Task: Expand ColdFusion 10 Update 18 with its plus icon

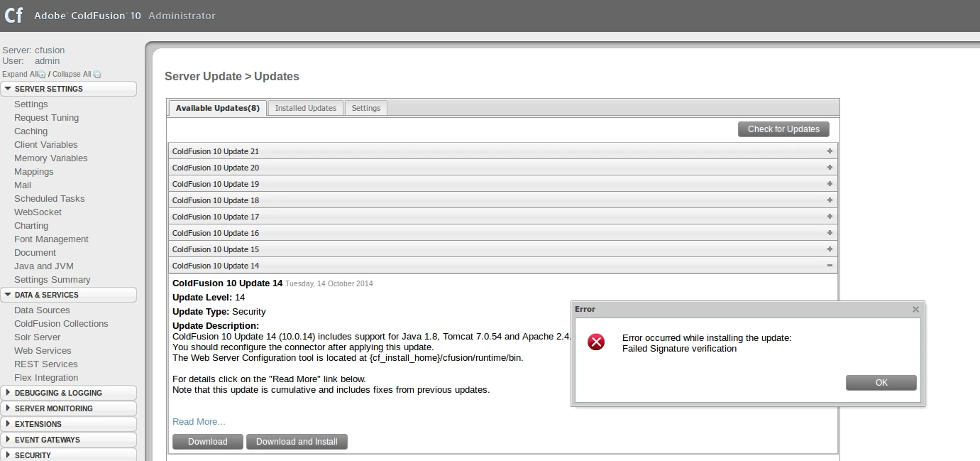Action: coord(830,200)
